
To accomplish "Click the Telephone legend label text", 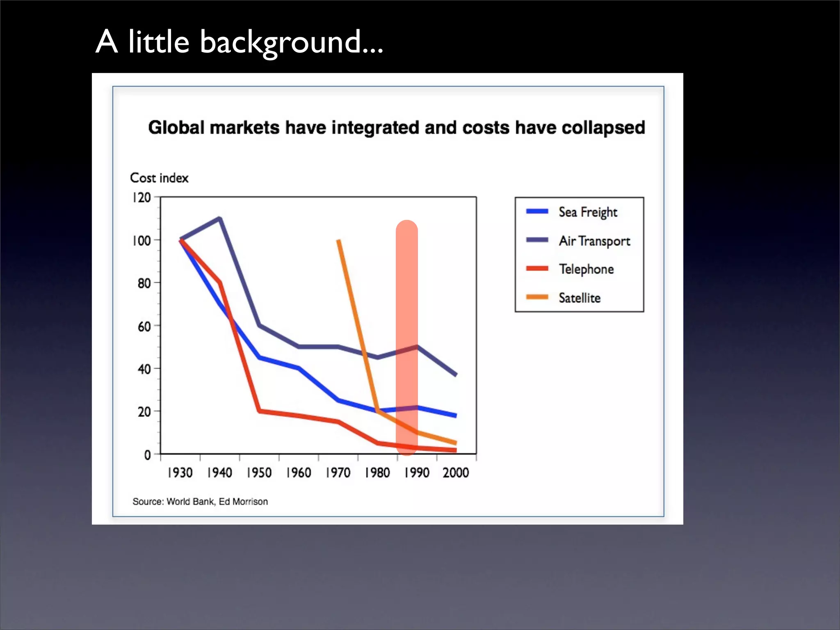I will 587,269.
